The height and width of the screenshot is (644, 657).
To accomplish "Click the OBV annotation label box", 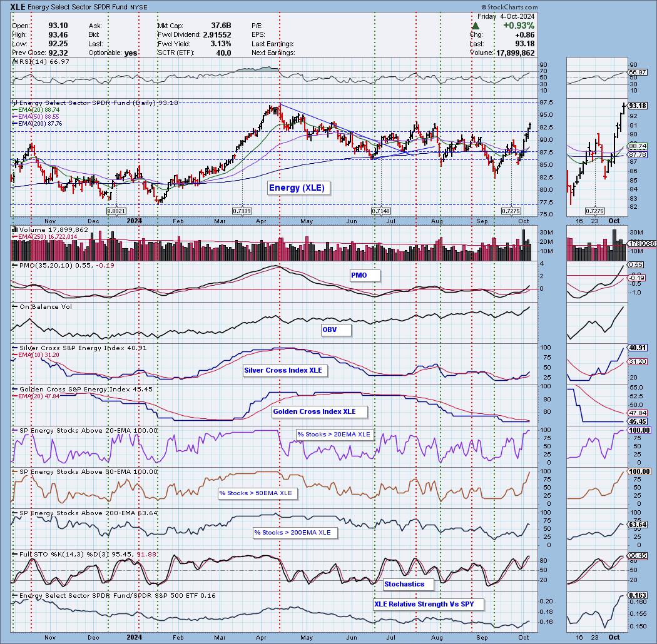I will [x=335, y=330].
